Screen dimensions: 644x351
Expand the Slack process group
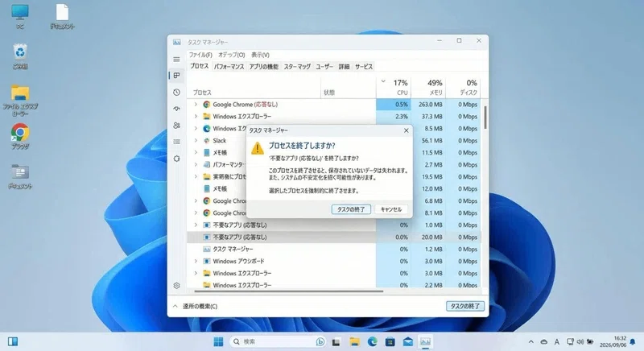pos(196,141)
